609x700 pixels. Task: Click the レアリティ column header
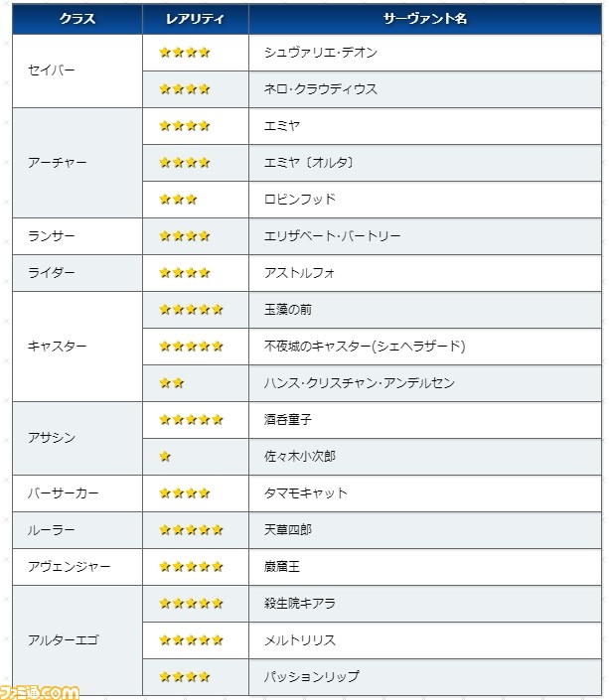tap(196, 19)
